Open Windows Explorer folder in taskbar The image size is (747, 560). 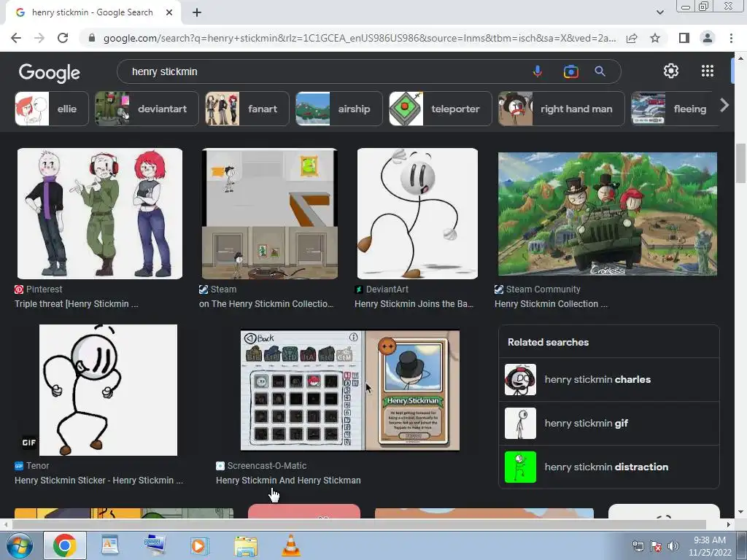pos(246,545)
